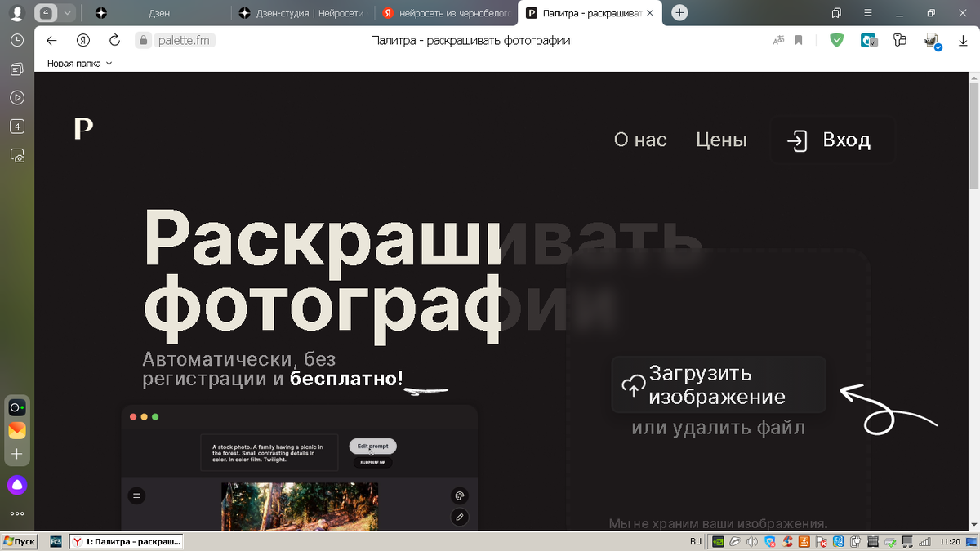This screenshot has height=551, width=980.
Task: Expand the tab group dropdown arrow
Action: pyautogui.click(x=67, y=13)
